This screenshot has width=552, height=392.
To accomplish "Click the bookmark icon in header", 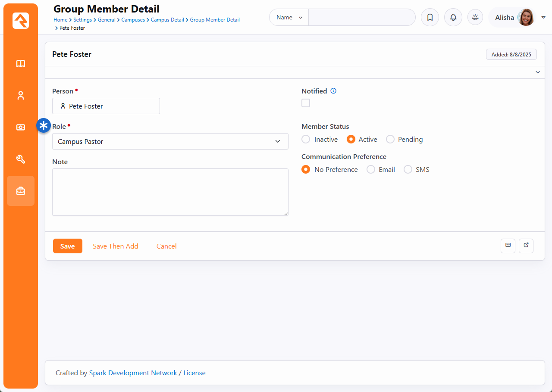I will [430, 18].
